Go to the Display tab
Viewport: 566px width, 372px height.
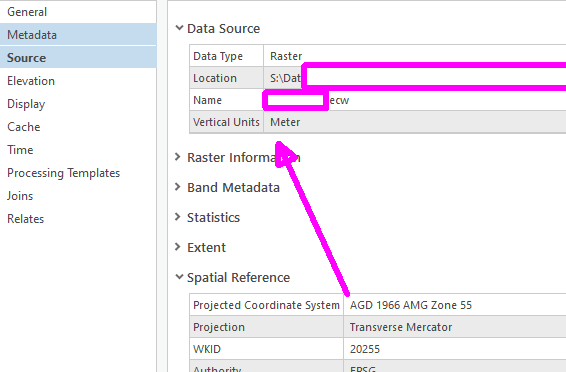pos(26,104)
